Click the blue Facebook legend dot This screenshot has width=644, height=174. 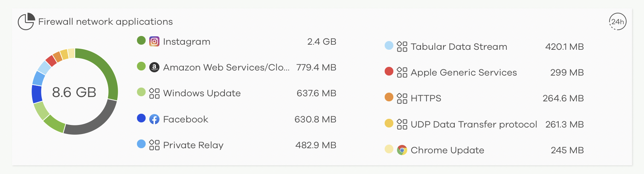pyautogui.click(x=141, y=118)
